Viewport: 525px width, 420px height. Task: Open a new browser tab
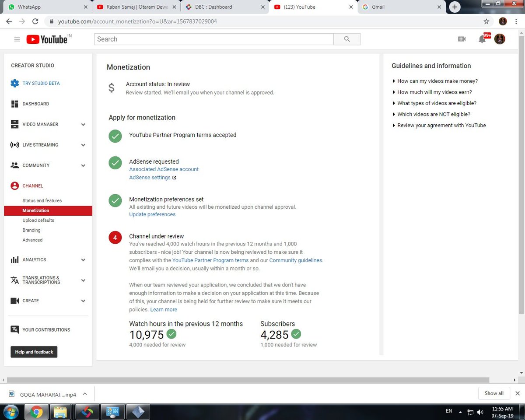pyautogui.click(x=455, y=7)
